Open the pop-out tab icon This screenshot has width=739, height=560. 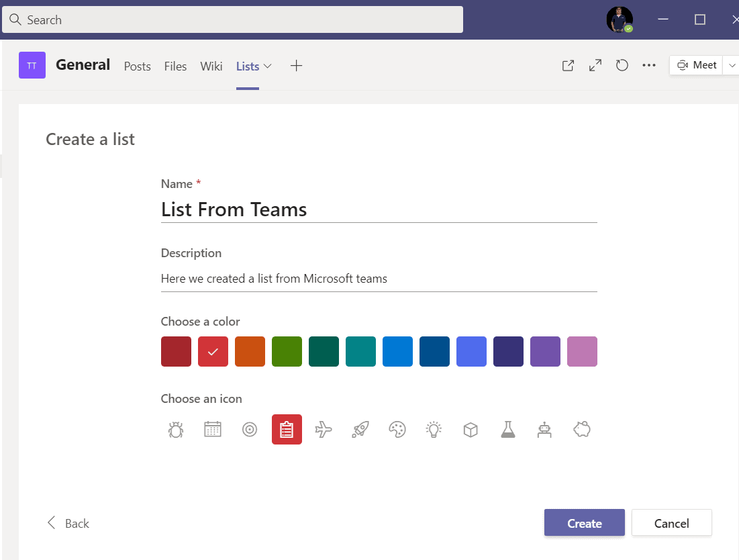[x=567, y=65]
